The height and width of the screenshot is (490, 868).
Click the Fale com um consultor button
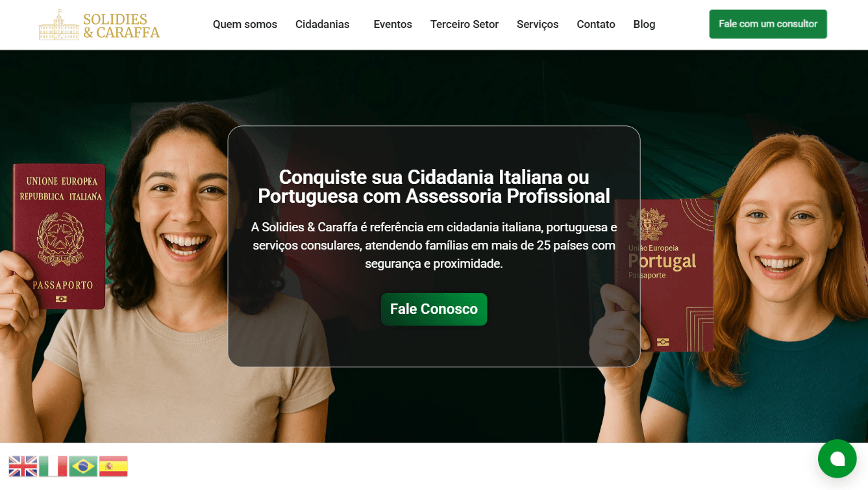(x=768, y=24)
